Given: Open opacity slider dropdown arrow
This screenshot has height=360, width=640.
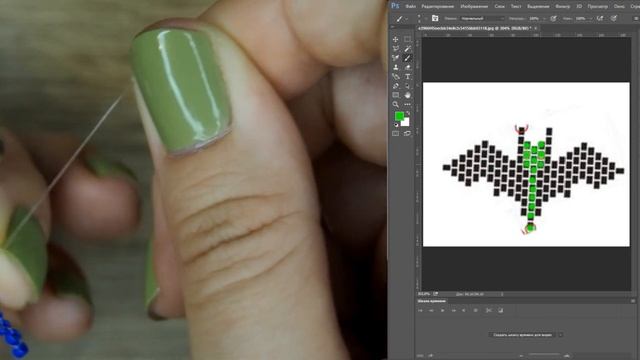Looking at the screenshot, I should 545,19.
